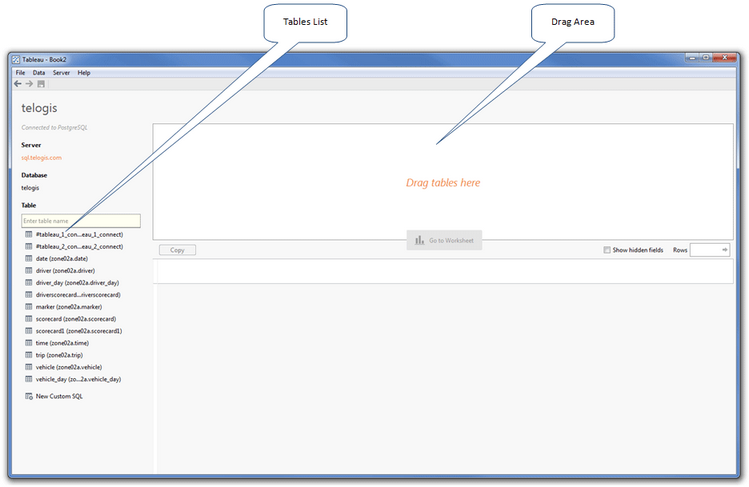Screen dimensions: 749x487
Task: Click the Go to Worksheet button
Action: (x=444, y=240)
